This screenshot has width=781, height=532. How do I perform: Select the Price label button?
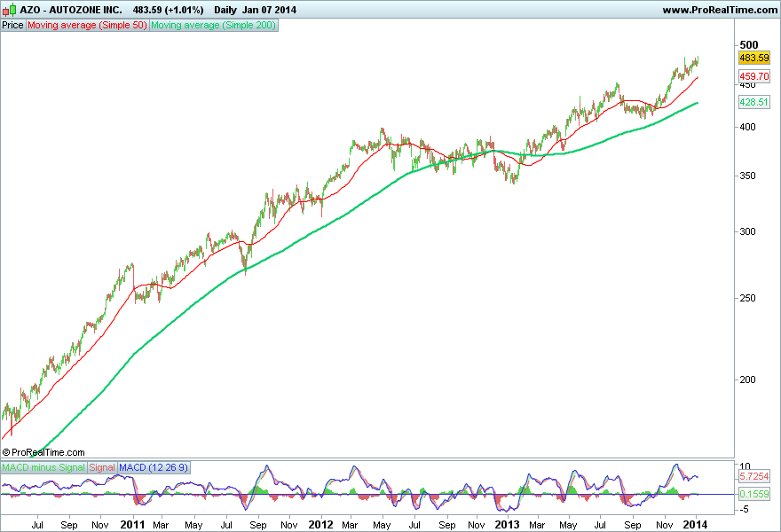point(12,25)
